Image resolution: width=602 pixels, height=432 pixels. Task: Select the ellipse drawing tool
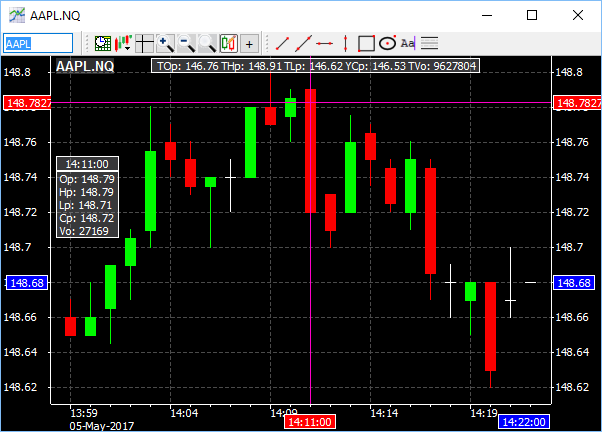(387, 43)
